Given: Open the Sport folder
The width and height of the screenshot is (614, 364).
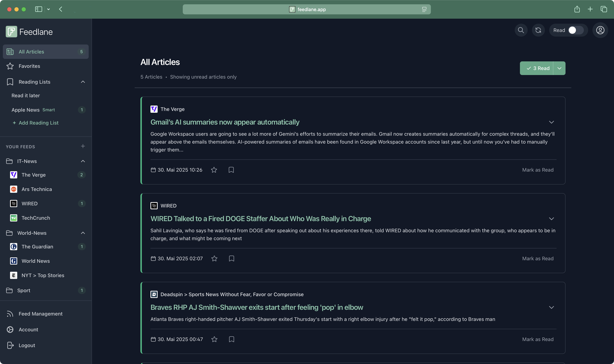Looking at the screenshot, I should [46, 290].
